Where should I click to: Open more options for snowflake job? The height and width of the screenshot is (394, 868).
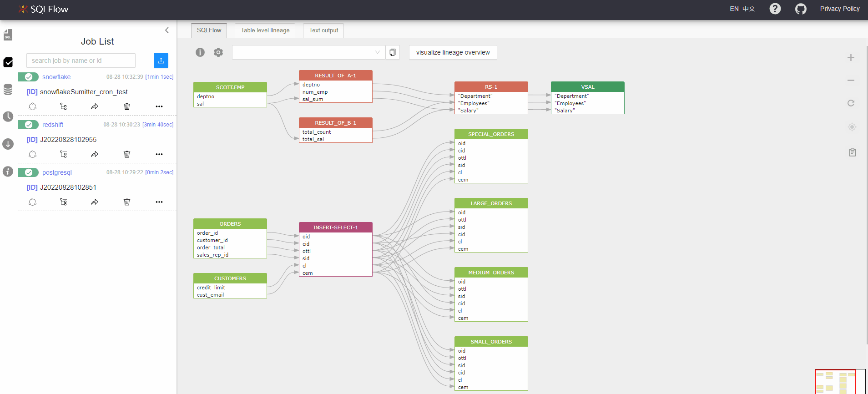[x=159, y=106]
